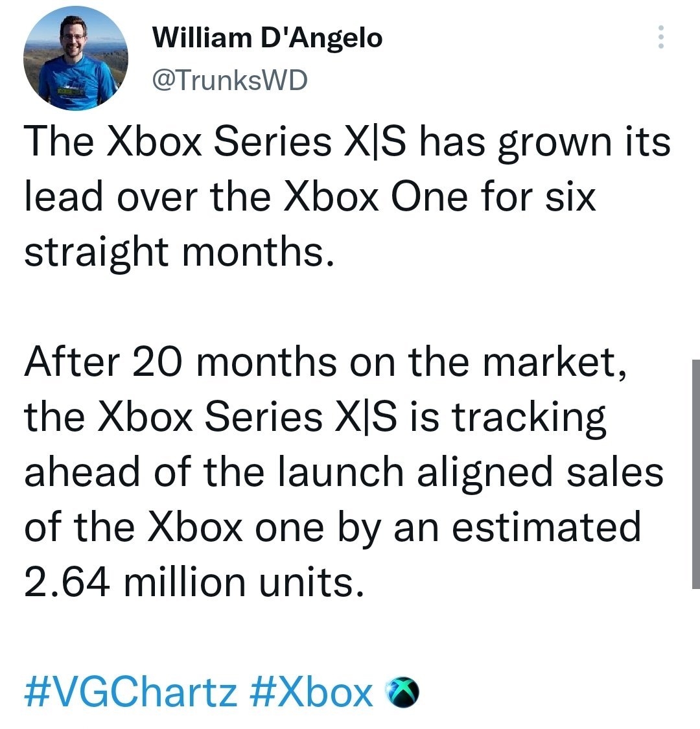Open William D'Angelo's profile picture

75,58
